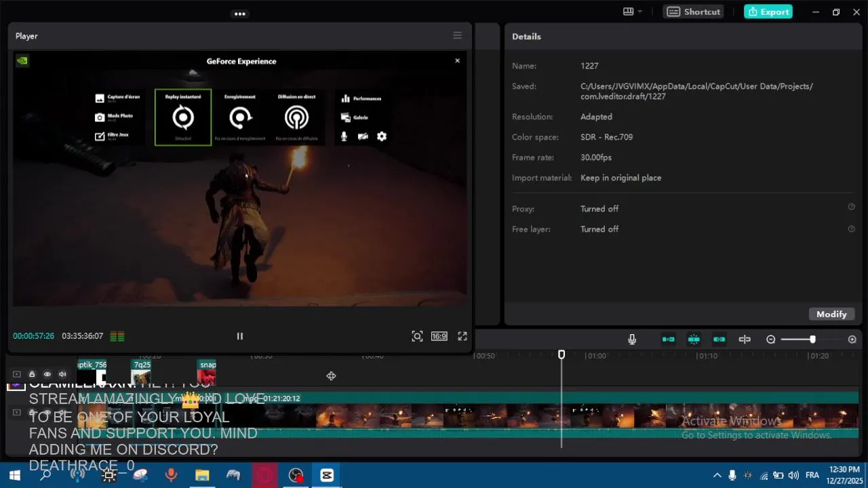Click the timeline playhead marker

(x=561, y=354)
